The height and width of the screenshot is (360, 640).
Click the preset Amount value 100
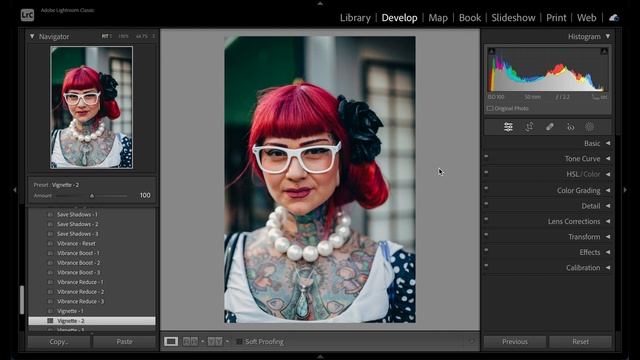pyautogui.click(x=145, y=196)
